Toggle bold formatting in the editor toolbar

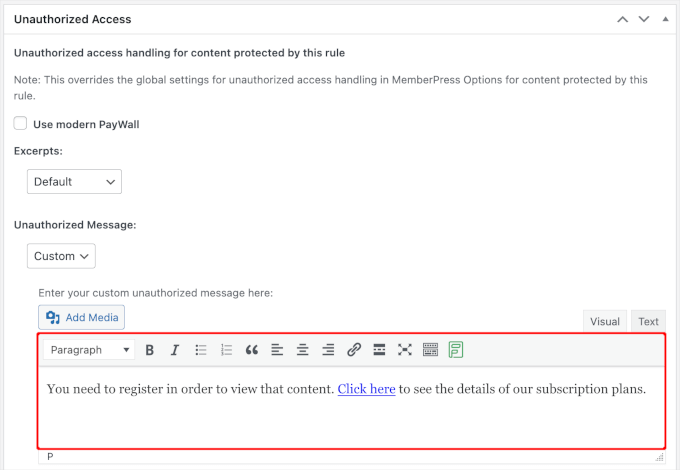coord(150,350)
